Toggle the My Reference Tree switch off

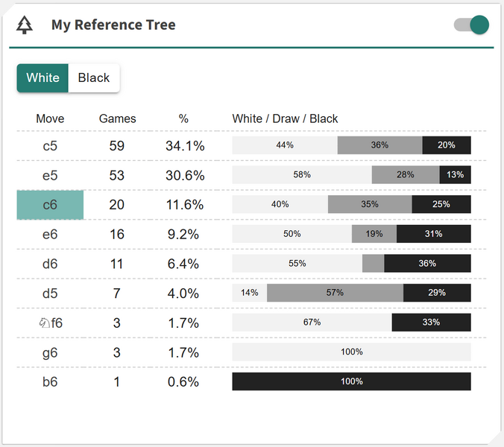coord(471,25)
